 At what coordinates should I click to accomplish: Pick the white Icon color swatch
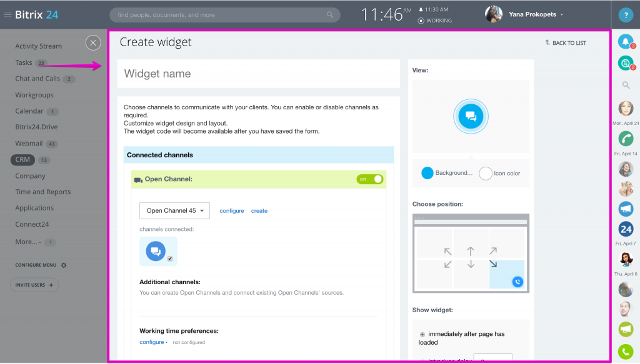coord(485,173)
